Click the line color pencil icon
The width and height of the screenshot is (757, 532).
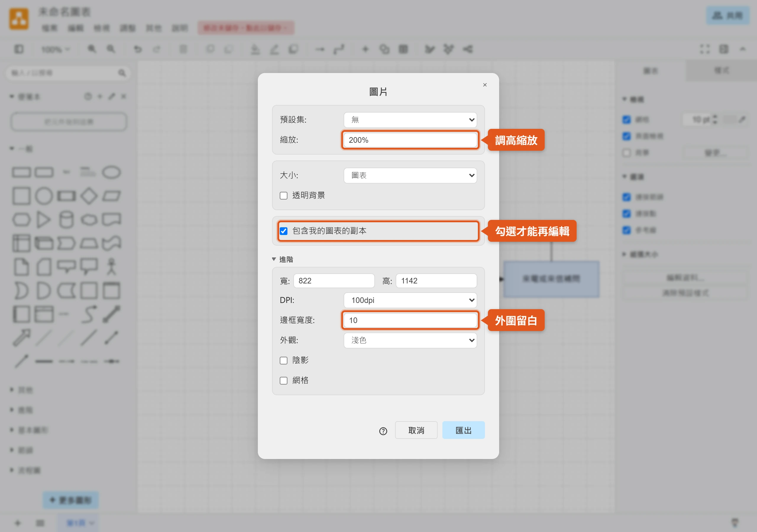coord(274,49)
